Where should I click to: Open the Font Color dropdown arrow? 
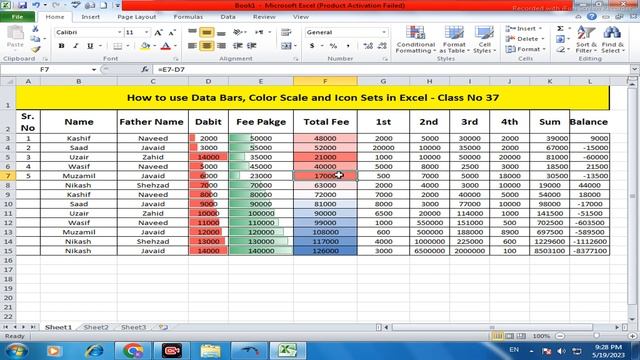pyautogui.click(x=175, y=46)
